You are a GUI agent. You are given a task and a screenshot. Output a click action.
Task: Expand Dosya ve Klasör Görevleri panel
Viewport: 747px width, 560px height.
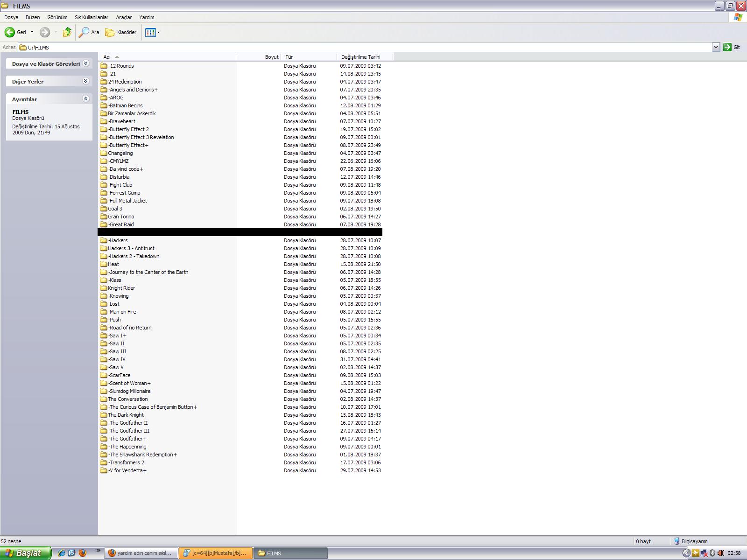85,63
